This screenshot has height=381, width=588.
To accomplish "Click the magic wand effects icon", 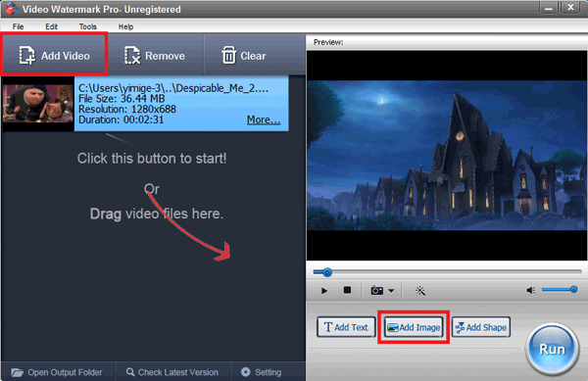I will (420, 290).
